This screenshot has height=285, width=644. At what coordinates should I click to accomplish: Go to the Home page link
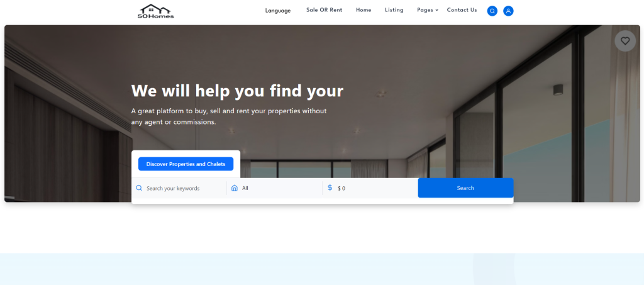coord(364,10)
